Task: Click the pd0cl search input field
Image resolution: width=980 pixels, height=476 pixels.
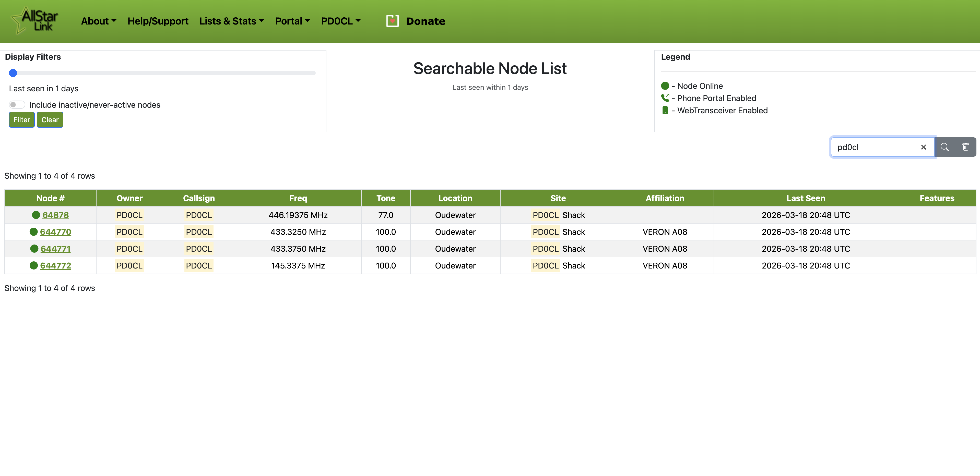Action: pyautogui.click(x=875, y=147)
